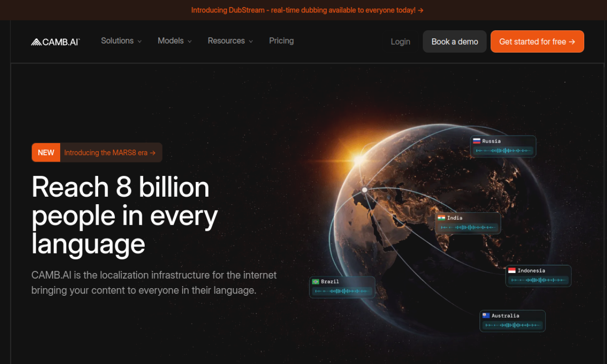
Task: Click the Book a demo button
Action: click(x=455, y=42)
